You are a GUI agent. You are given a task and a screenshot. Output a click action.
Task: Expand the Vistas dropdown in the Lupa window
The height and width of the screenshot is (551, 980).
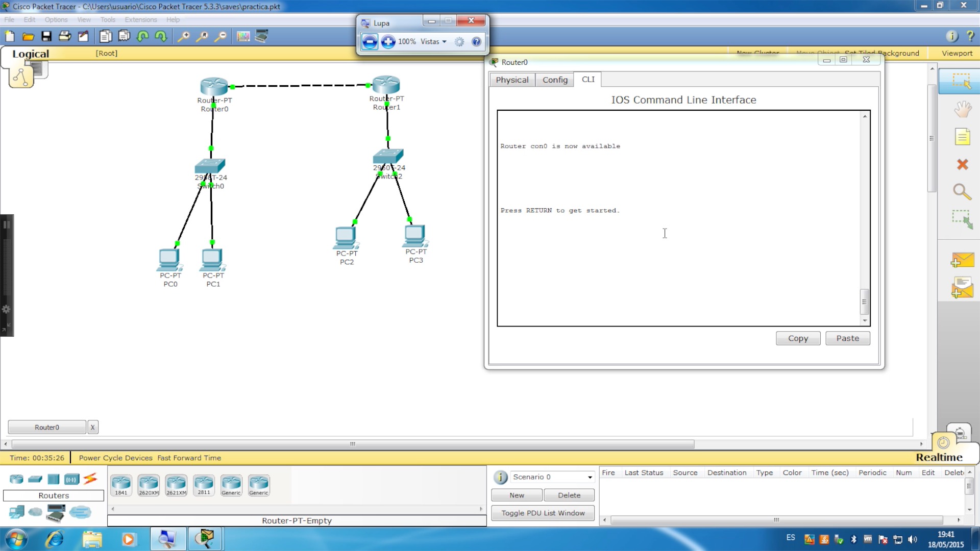coord(433,42)
